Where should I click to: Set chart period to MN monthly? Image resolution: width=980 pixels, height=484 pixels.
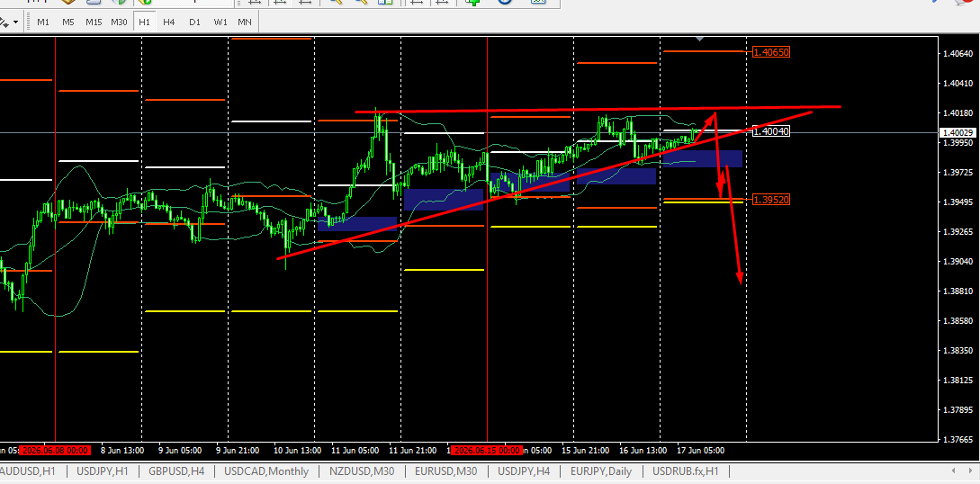coord(245,22)
